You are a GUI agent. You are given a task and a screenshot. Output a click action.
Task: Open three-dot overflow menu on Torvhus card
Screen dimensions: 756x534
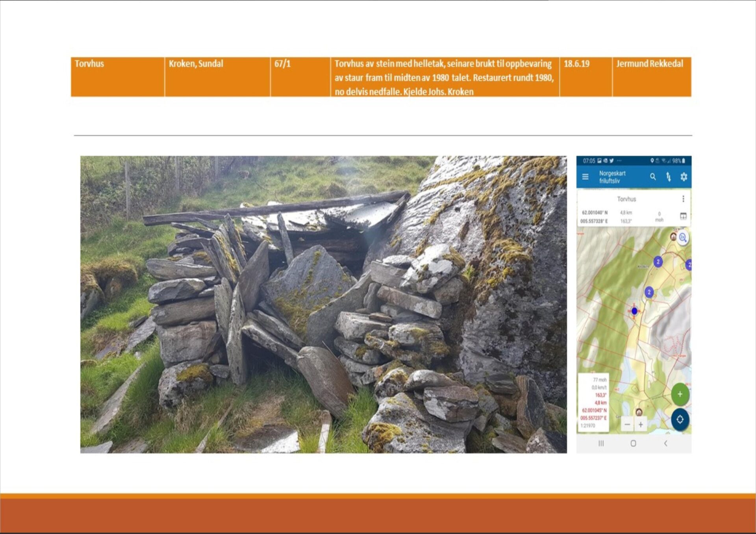[x=683, y=199]
